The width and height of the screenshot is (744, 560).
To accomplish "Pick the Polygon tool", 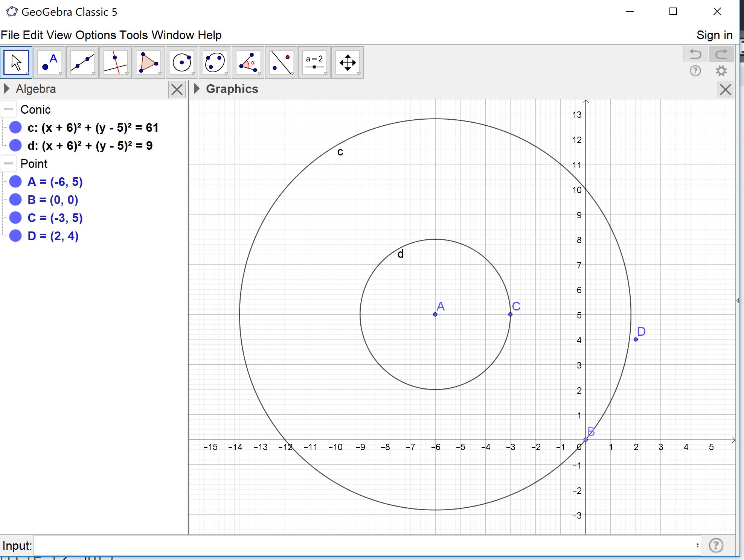I will pyautogui.click(x=149, y=62).
